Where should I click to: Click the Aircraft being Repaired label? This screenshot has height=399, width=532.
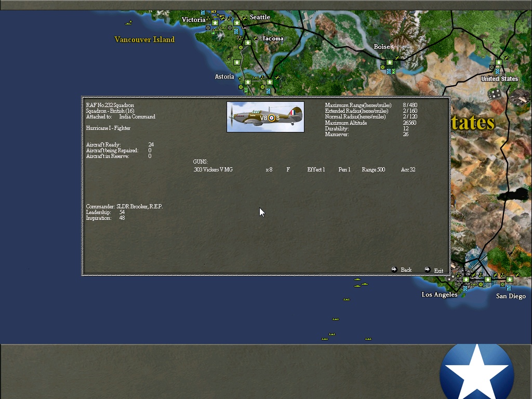tap(112, 150)
